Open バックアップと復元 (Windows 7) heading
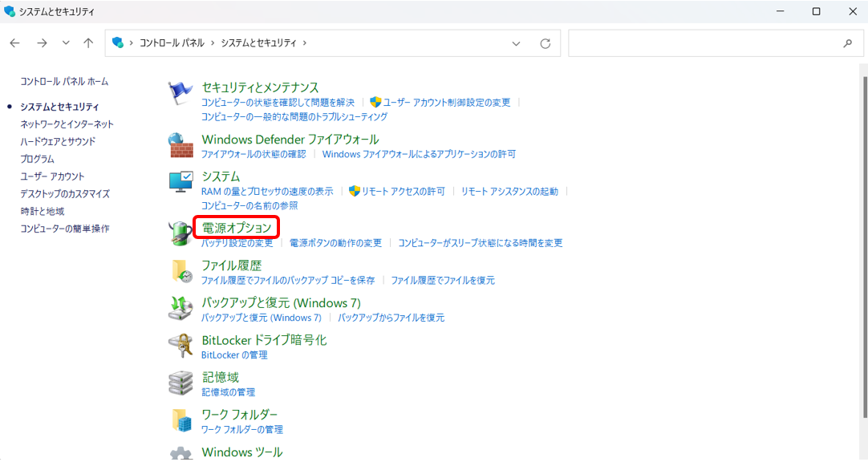The width and height of the screenshot is (868, 462). point(282,302)
